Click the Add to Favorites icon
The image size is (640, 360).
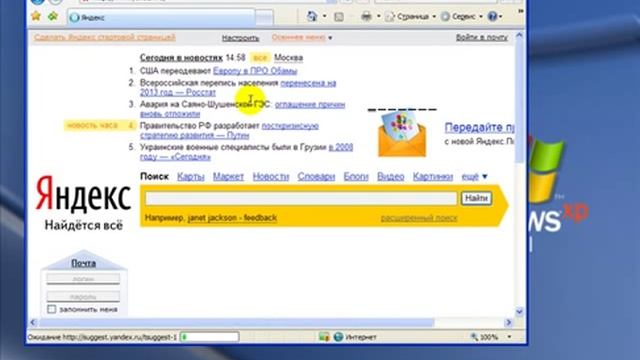53,16
